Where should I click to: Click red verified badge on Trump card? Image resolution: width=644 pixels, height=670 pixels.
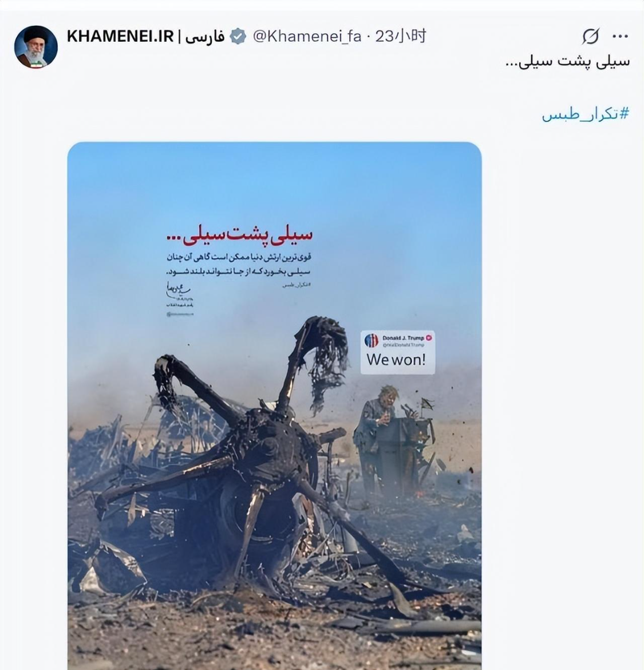click(429, 337)
